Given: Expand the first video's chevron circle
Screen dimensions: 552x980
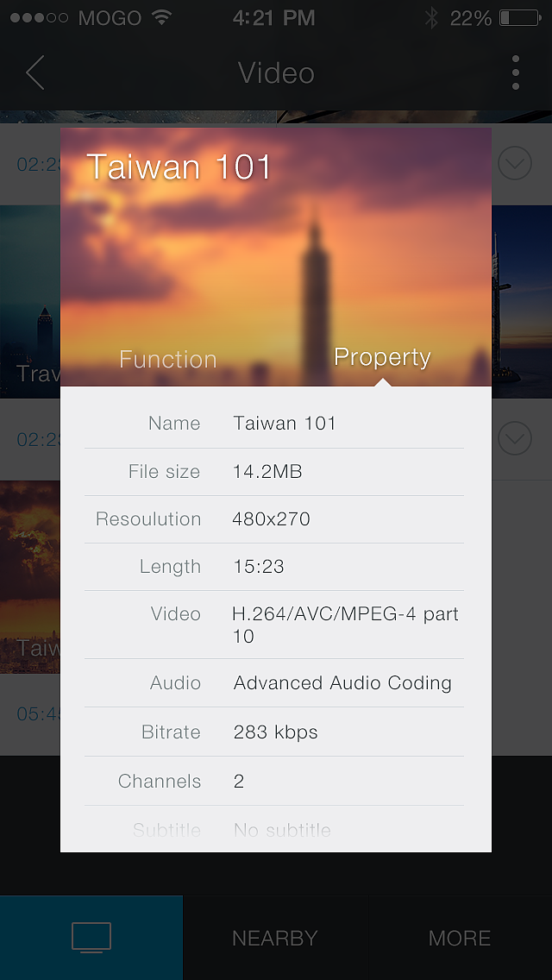Looking at the screenshot, I should [x=515, y=163].
